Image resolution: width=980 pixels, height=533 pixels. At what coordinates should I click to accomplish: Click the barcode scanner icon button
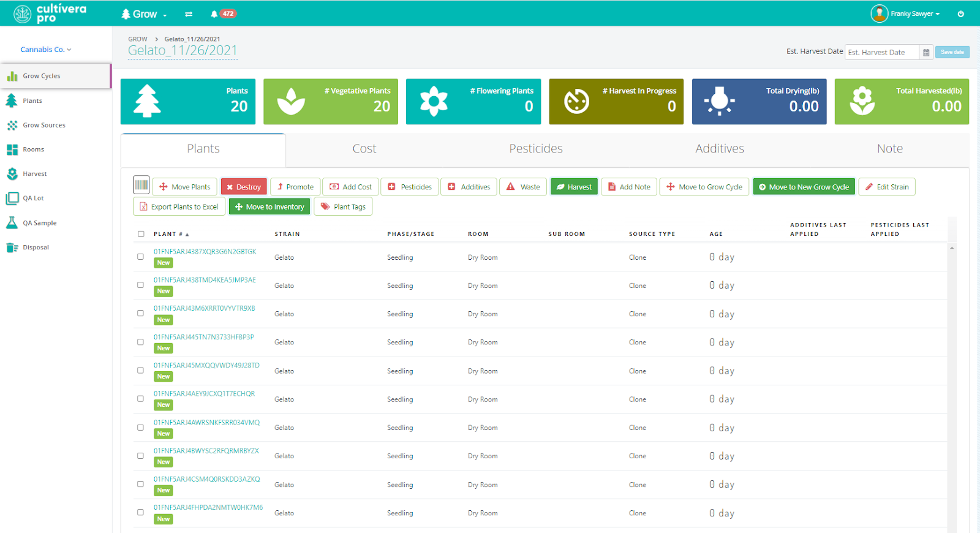point(141,185)
